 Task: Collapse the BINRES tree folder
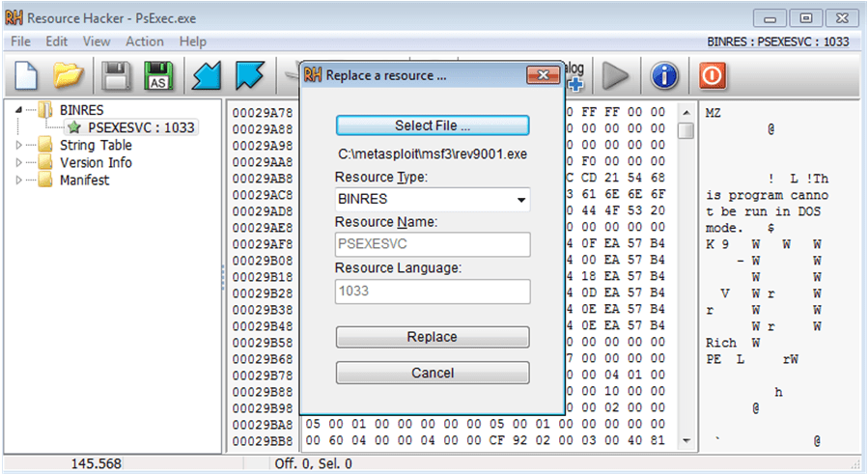coord(18,110)
